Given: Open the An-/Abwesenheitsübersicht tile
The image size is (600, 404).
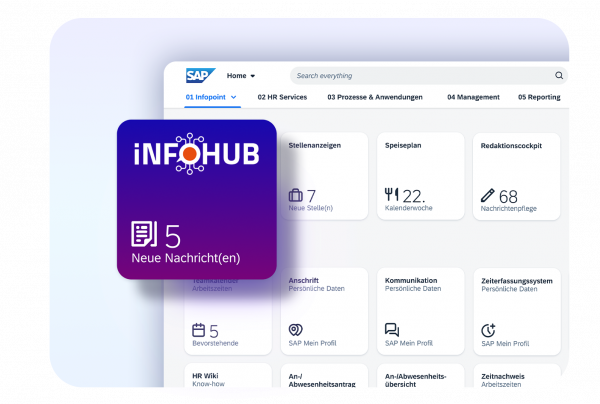Looking at the screenshot, I should pyautogui.click(x=421, y=375).
